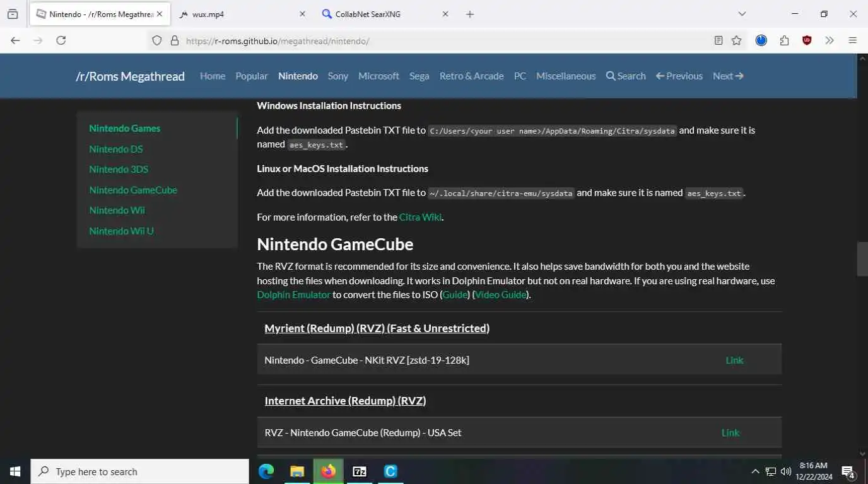Click the vertical scrollbar thumb

click(x=862, y=259)
